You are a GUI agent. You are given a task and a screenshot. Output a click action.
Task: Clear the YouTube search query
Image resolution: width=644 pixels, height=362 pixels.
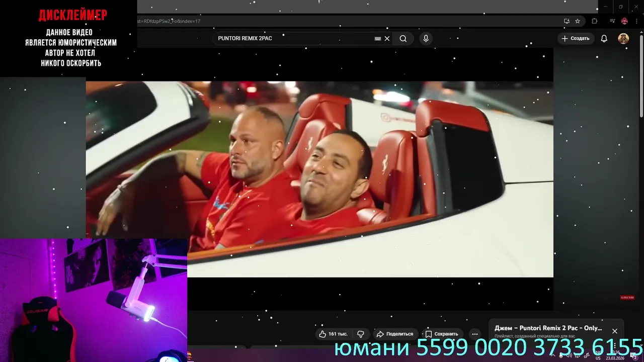(x=387, y=39)
